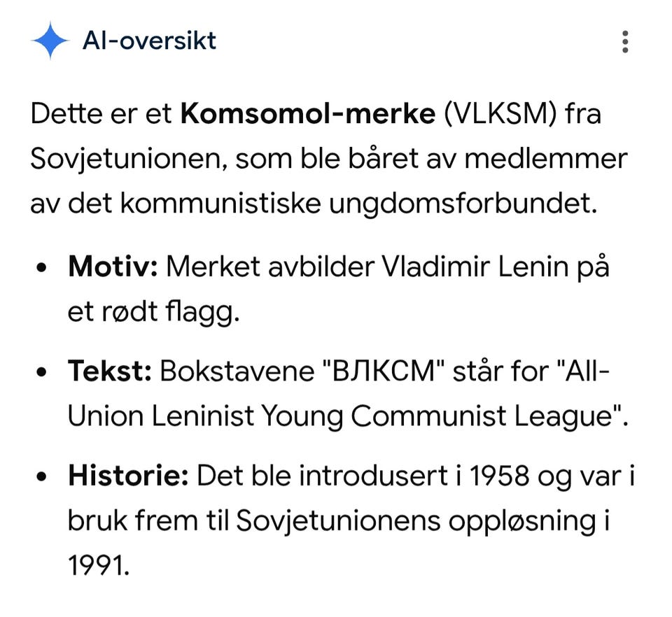Image resolution: width=672 pixels, height=617 pixels.
Task: Click the third bullet point marker
Action: tap(41, 476)
